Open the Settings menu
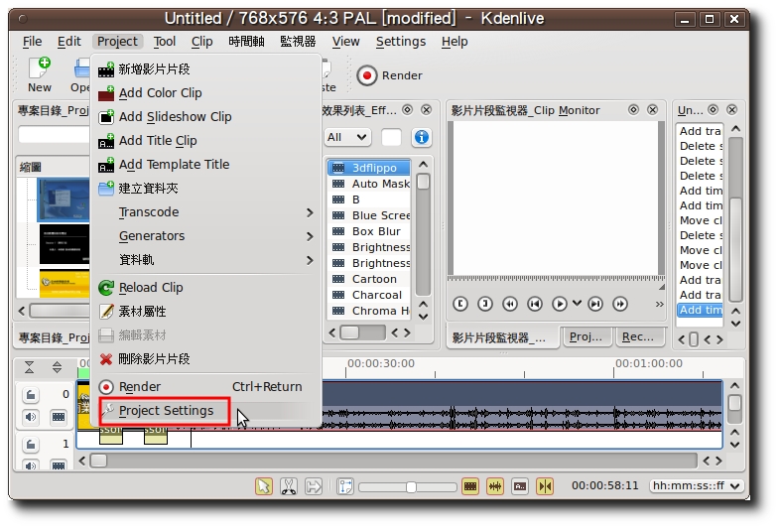The image size is (782, 532). (x=401, y=42)
